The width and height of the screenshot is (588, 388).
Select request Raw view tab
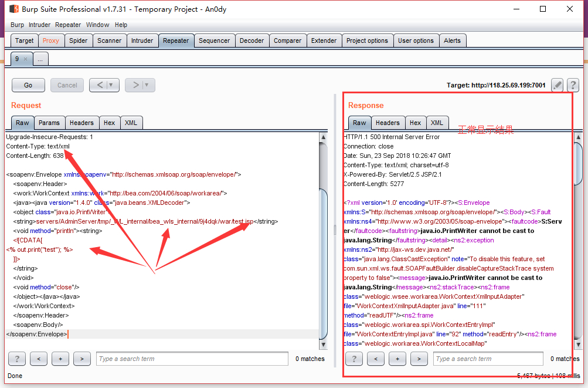[x=22, y=123]
